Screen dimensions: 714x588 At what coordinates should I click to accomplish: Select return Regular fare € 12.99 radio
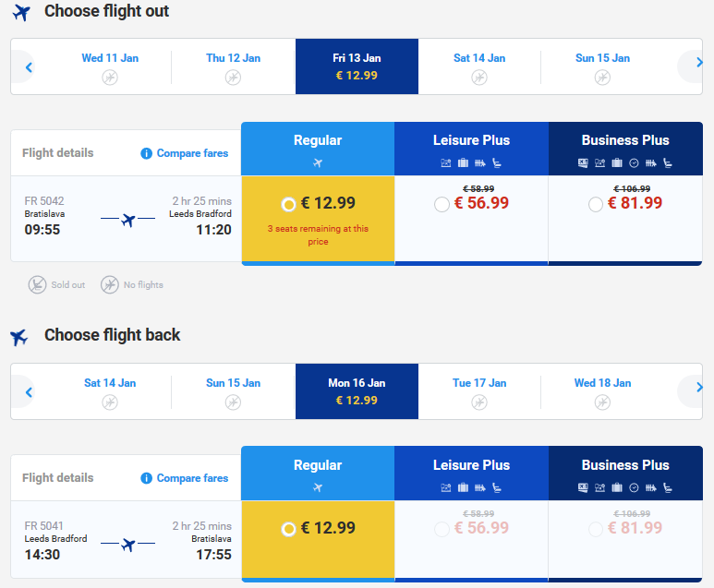(x=288, y=529)
